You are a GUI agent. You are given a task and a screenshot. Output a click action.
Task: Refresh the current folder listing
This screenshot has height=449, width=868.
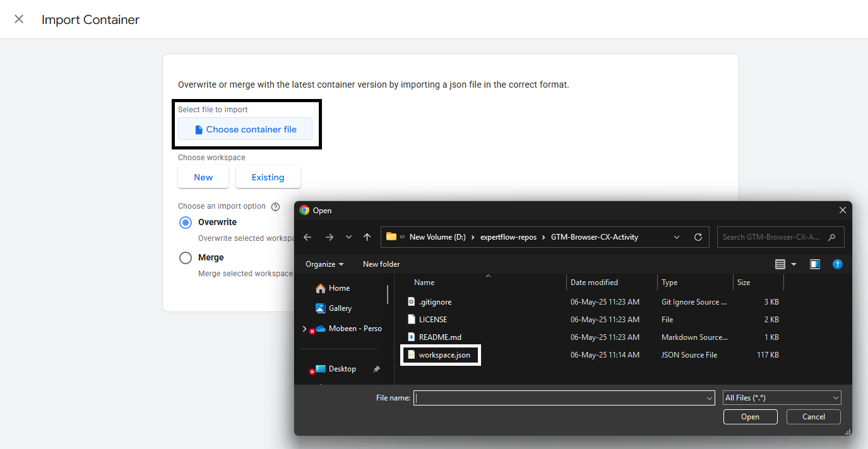point(698,237)
